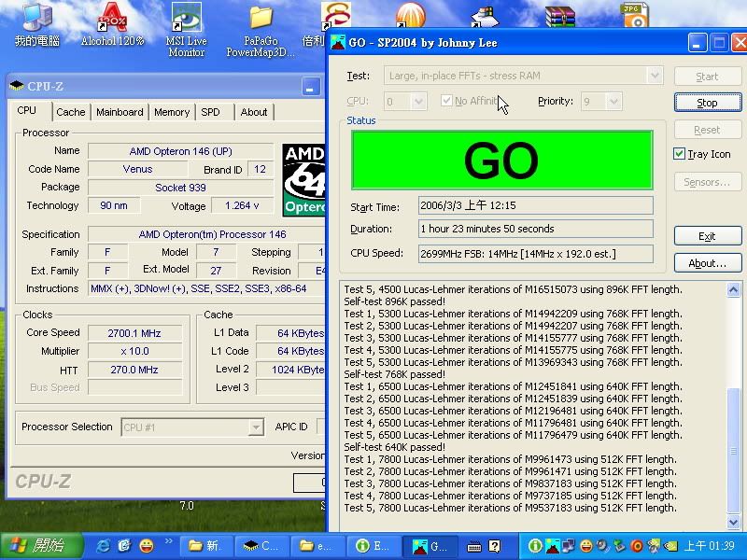Click the SP2004 volcano tray icon
The image size is (747, 560).
(x=553, y=546)
